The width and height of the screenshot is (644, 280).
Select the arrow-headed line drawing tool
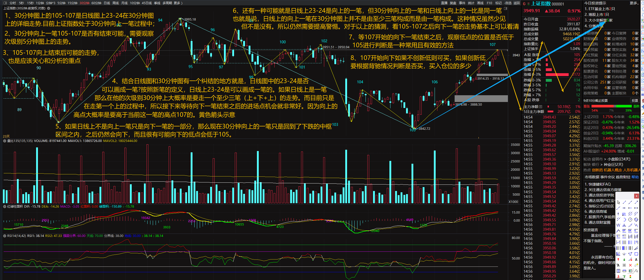click(x=636, y=202)
